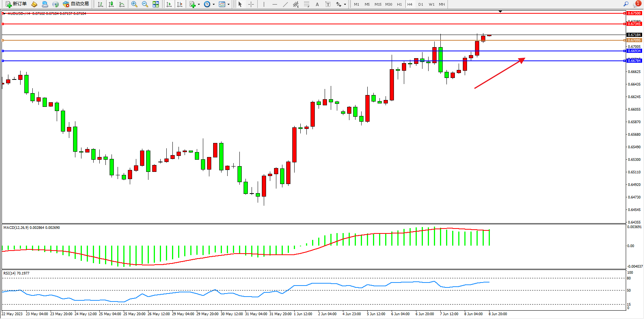Select the crosshair tool
Viewport: 644px width, 319px height.
pos(251,4)
